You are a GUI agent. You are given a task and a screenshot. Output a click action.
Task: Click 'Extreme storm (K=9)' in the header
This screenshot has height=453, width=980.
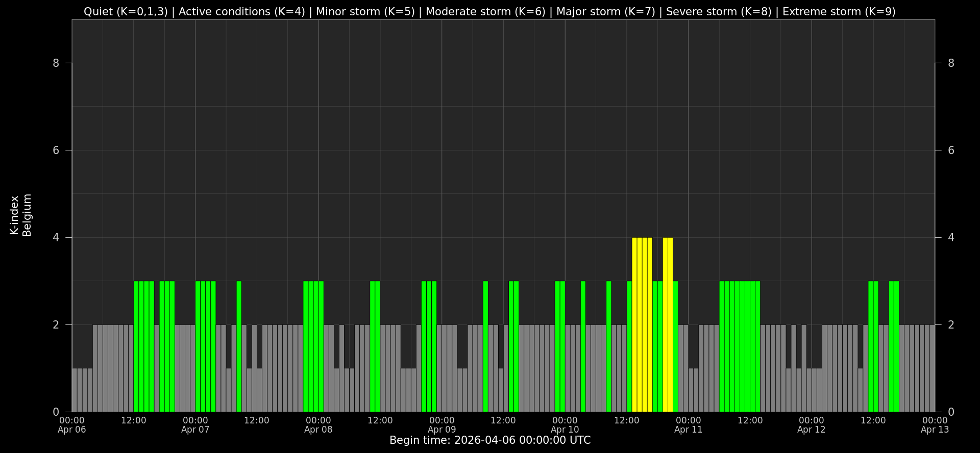[839, 12]
